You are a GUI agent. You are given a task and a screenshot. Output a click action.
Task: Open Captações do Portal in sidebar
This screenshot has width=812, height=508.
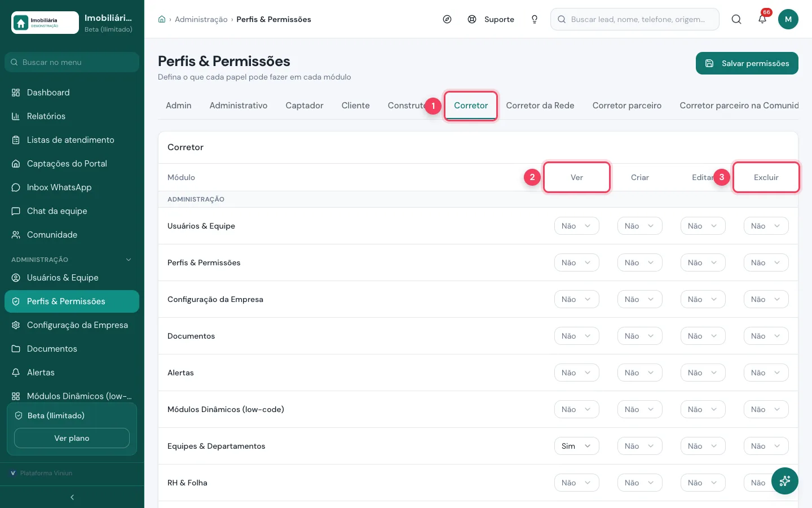pos(72,164)
